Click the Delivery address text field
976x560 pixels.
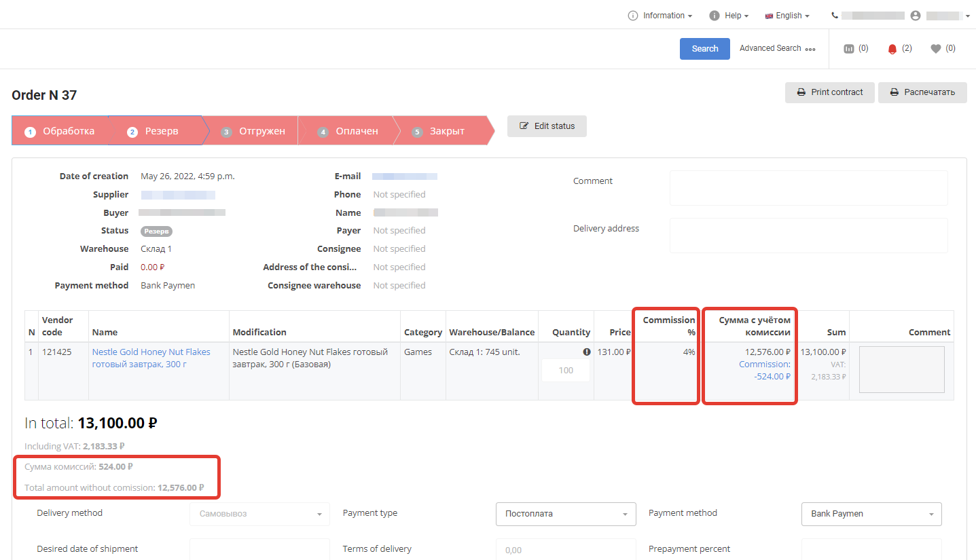[808, 236]
